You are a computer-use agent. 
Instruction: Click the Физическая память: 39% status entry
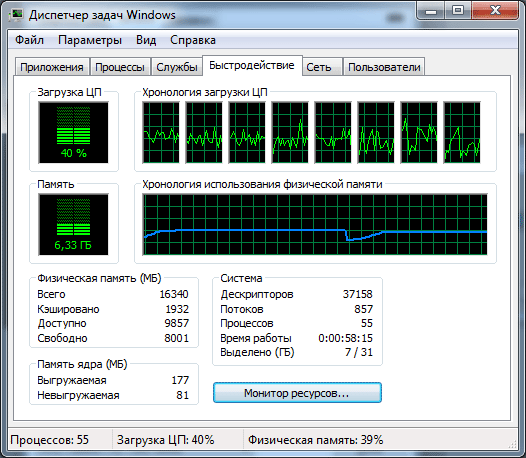pyautogui.click(x=315, y=440)
